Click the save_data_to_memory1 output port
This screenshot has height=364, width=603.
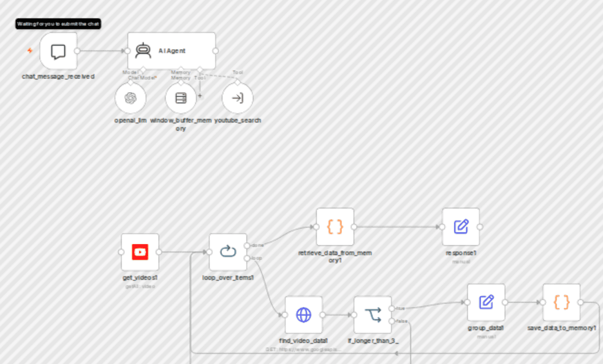pos(580,302)
